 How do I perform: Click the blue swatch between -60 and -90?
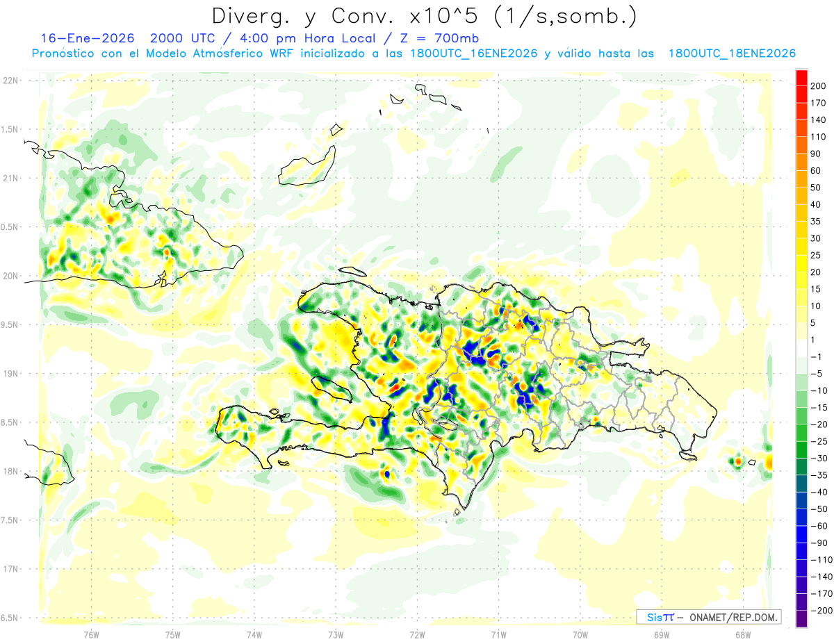click(x=801, y=534)
